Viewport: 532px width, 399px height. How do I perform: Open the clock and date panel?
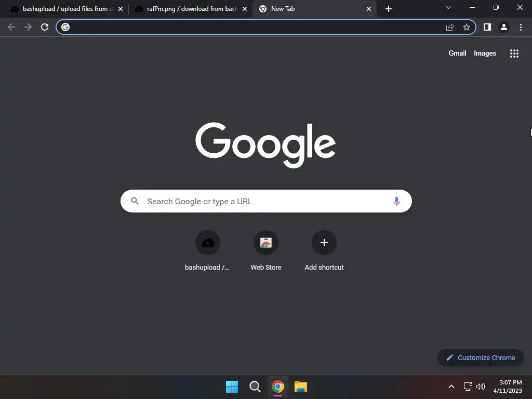click(x=508, y=387)
